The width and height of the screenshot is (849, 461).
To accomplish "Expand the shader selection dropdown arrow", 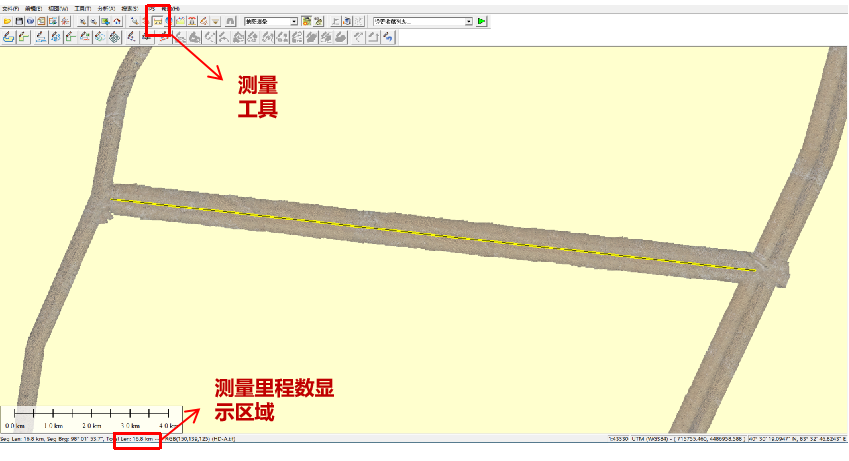I will coord(294,21).
